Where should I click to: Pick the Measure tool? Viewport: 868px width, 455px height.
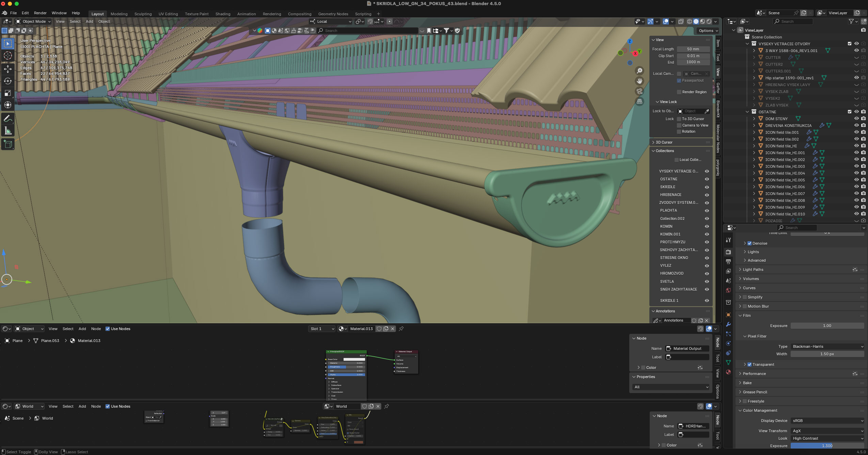[7, 131]
